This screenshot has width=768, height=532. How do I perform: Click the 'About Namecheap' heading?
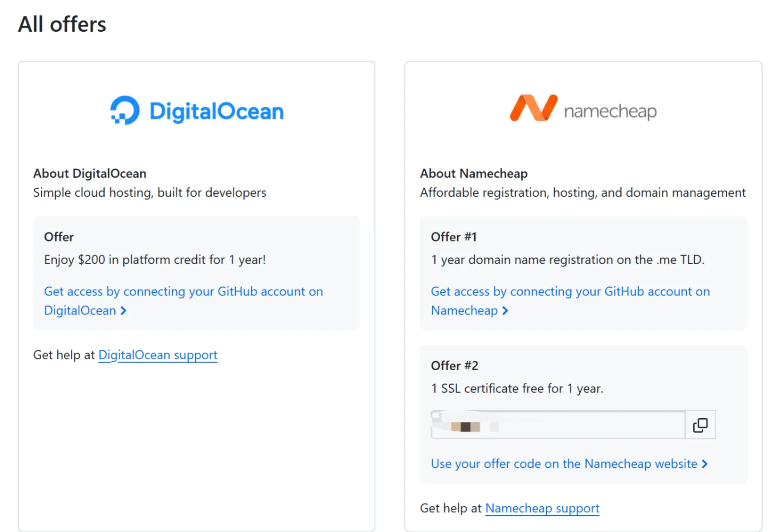click(474, 174)
